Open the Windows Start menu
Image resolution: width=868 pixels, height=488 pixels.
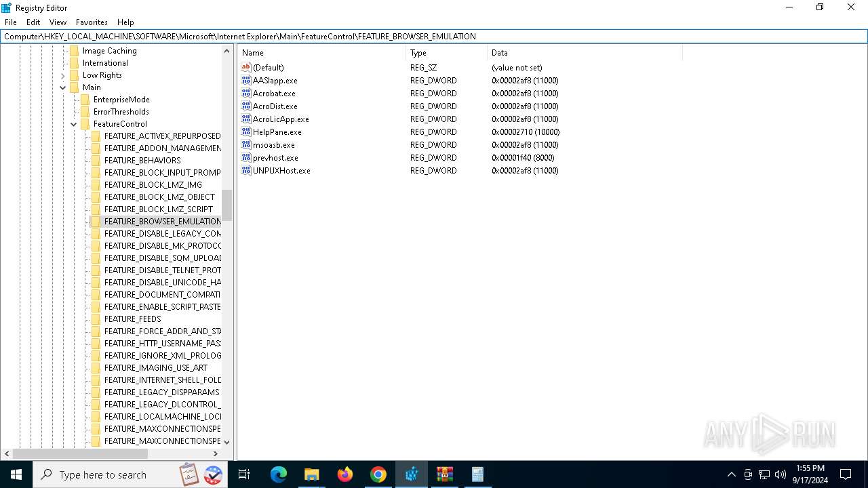tap(16, 474)
